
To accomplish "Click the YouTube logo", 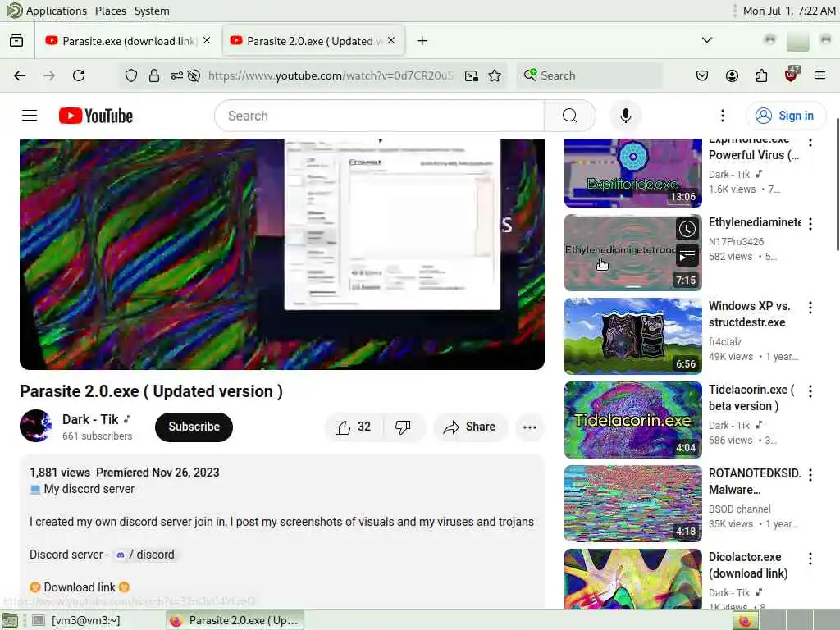I will point(96,116).
